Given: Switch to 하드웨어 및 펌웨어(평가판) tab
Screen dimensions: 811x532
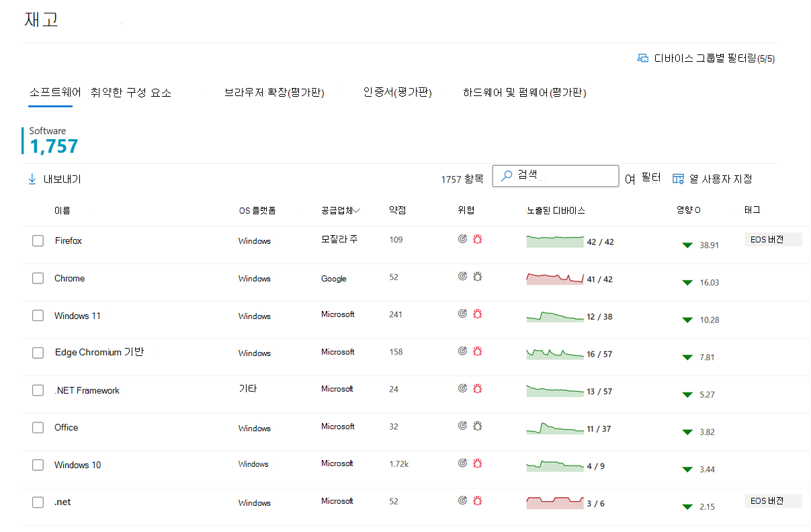Looking at the screenshot, I should pyautogui.click(x=525, y=93).
